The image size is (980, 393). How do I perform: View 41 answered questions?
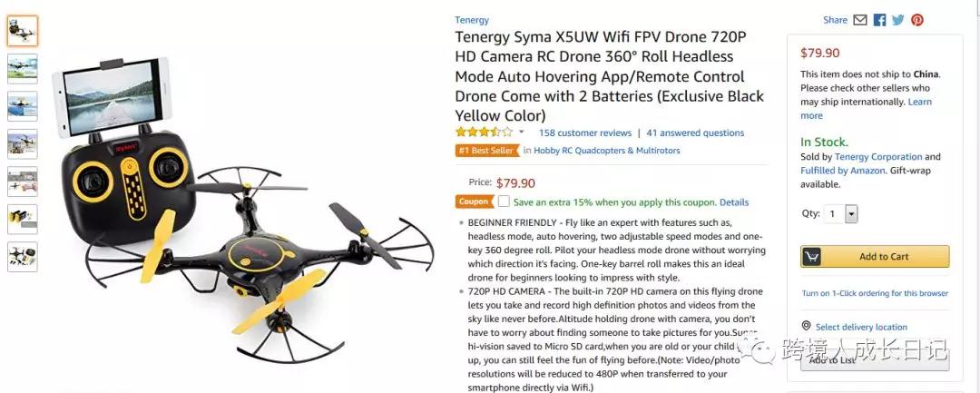coord(695,133)
